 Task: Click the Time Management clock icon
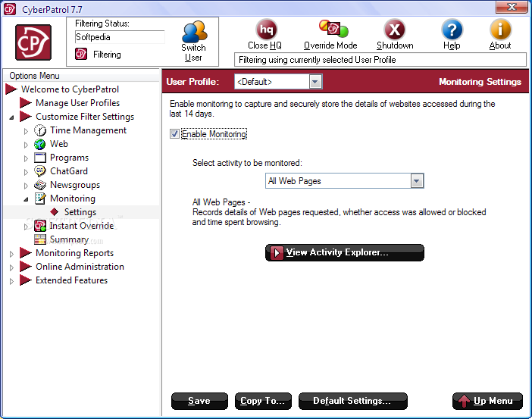pyautogui.click(x=40, y=130)
